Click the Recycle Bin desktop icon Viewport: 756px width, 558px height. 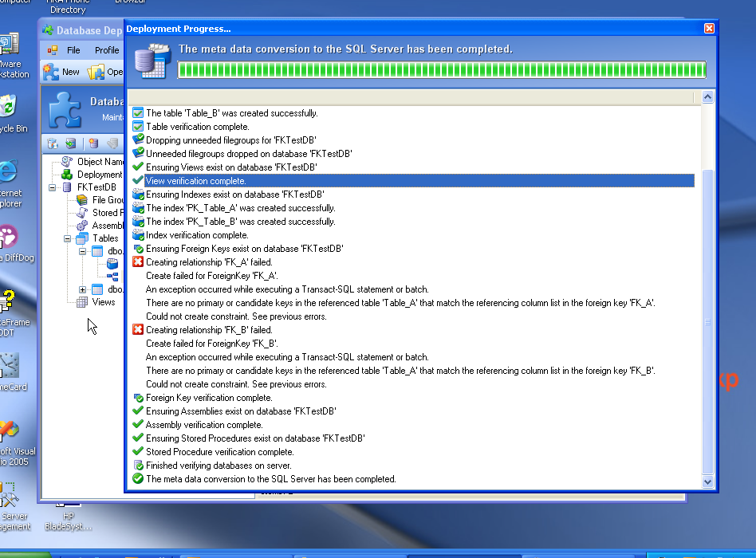pos(8,112)
